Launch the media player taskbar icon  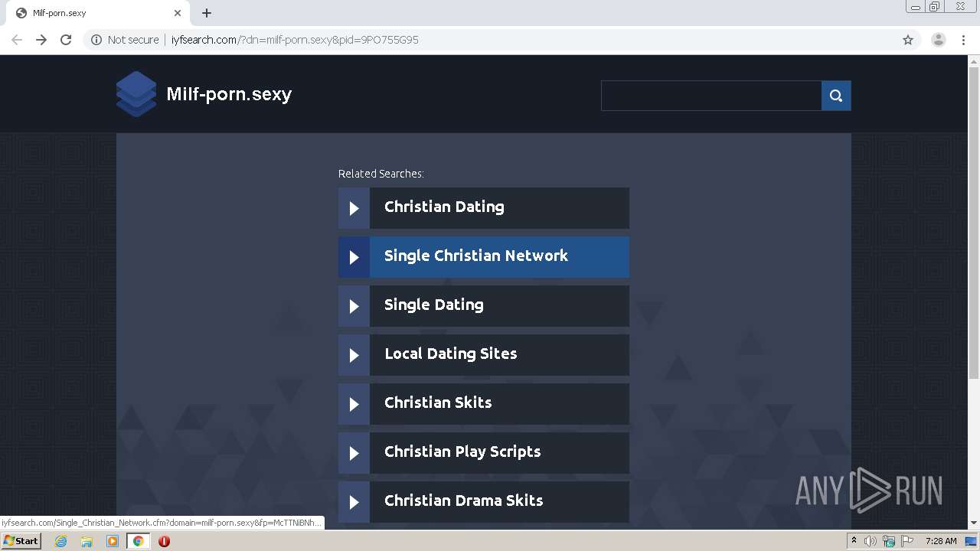click(x=113, y=541)
